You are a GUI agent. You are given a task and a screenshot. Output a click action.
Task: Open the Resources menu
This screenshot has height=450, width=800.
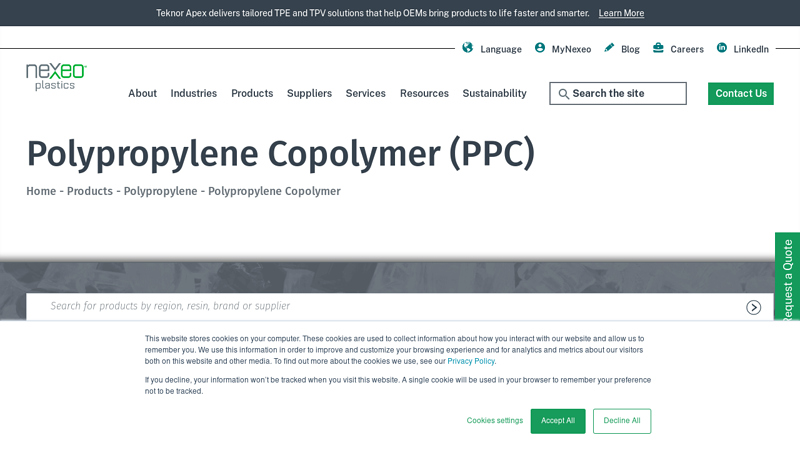[424, 93]
